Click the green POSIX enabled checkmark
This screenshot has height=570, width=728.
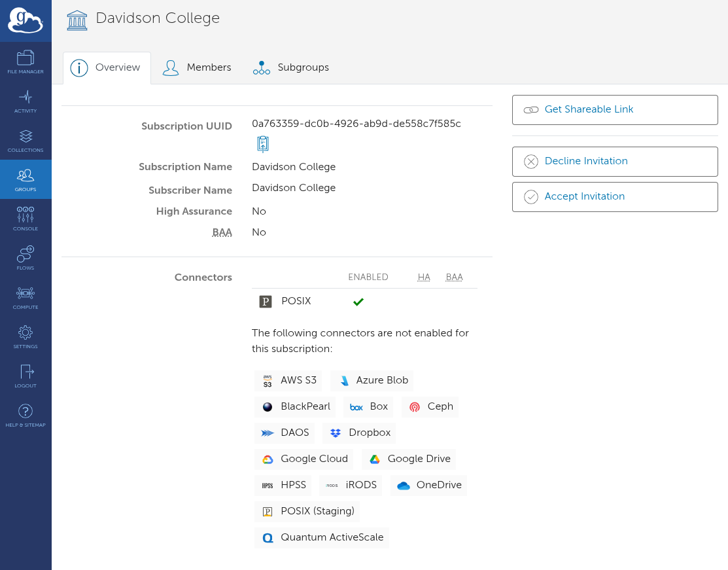[358, 302]
